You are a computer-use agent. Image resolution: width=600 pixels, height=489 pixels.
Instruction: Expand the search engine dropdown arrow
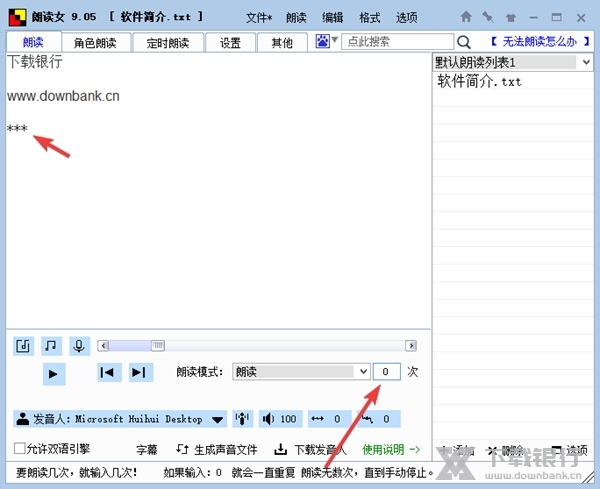click(334, 40)
